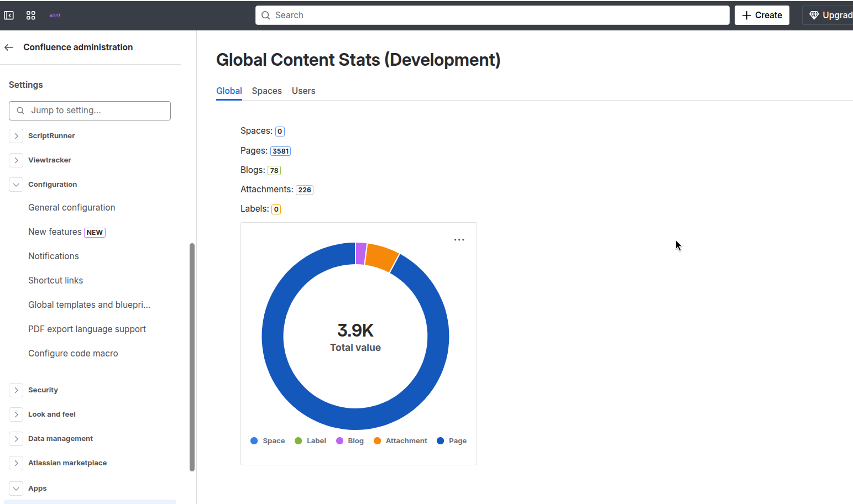Viewport: 853px width, 504px height.
Task: Toggle the Blog series in the chart legend
Action: tap(350, 441)
